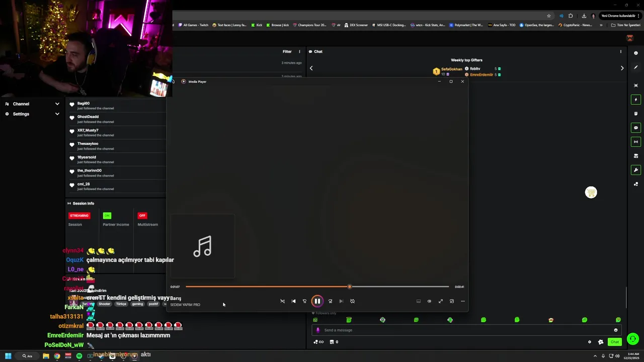Viewport: 644px width, 362px height.
Task: Click the purple microphone icon in chat input
Action: 317,330
